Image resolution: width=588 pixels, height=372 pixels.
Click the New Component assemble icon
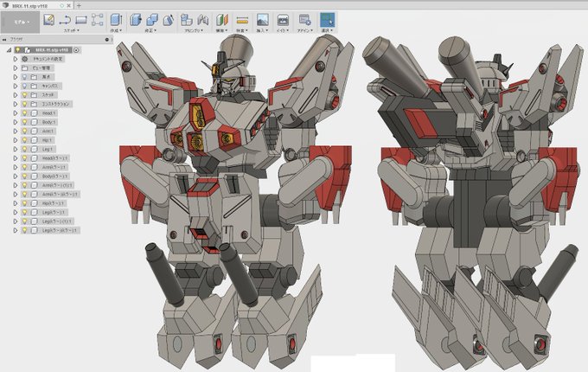coord(187,20)
